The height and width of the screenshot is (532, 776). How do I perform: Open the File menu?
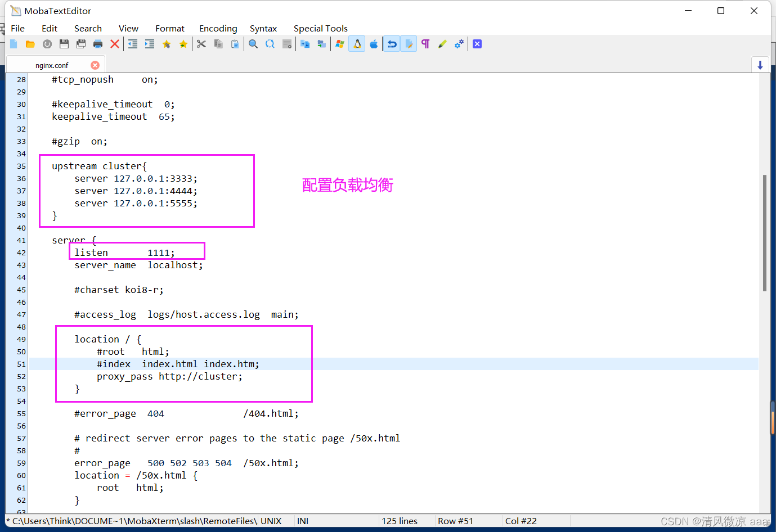click(18, 28)
